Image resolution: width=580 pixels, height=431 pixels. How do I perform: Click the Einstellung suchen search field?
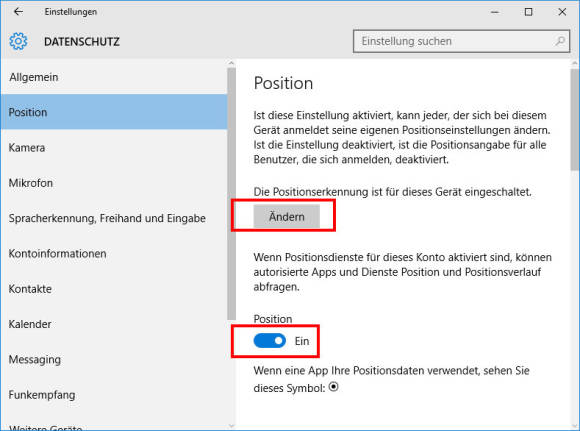461,41
